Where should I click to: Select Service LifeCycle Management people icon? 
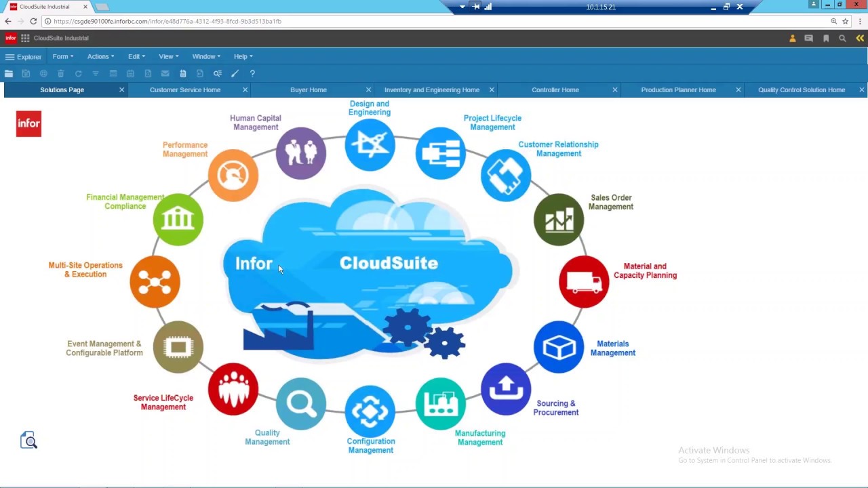pyautogui.click(x=233, y=389)
